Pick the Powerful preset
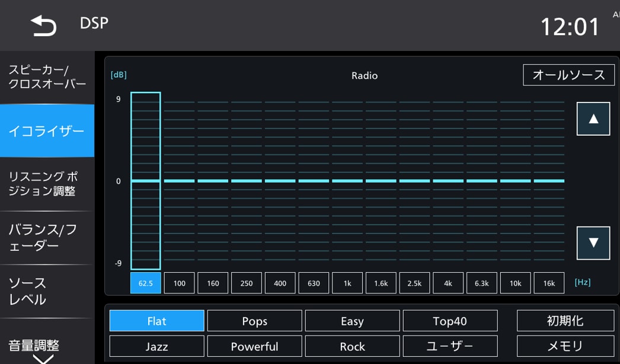Screen dimensions: 620x364 click(x=254, y=346)
